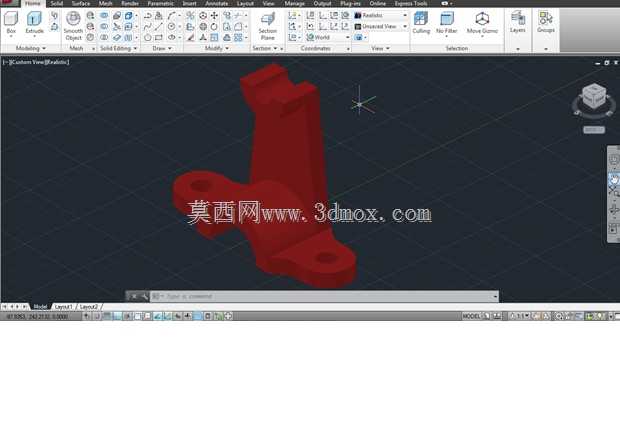The width and height of the screenshot is (620, 428).
Task: Click the coordinates readout in status bar
Action: [38, 316]
